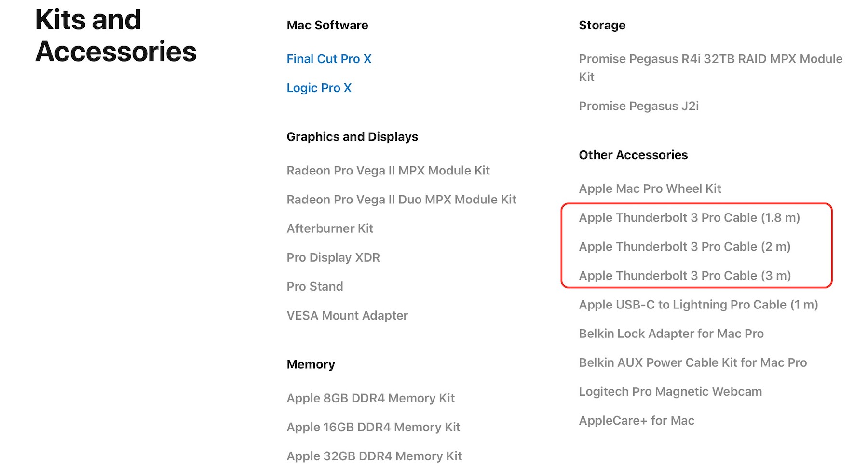Screen dimensions: 868x469
Task: Open the Final Cut Pro X link
Action: [329, 59]
